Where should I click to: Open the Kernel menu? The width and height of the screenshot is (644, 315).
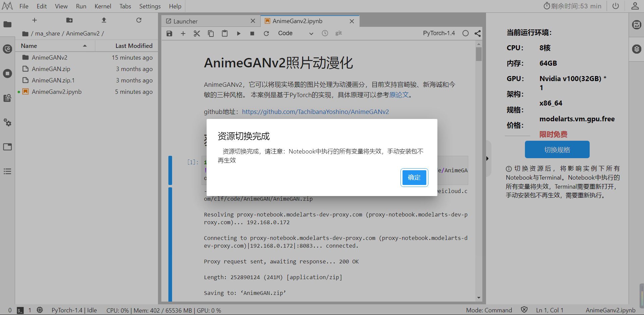[x=103, y=6]
